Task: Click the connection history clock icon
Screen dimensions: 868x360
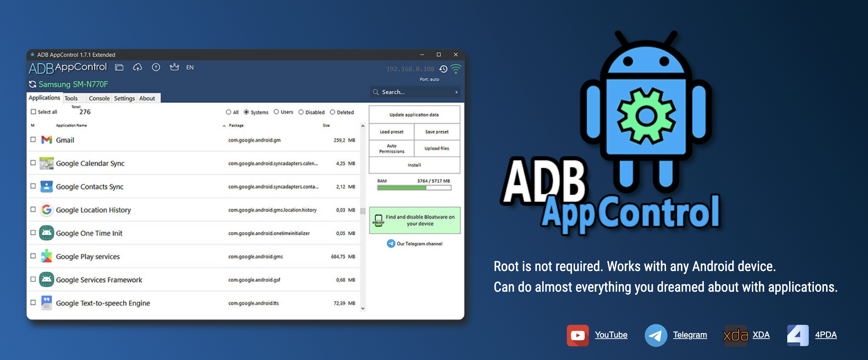Action: pos(443,69)
